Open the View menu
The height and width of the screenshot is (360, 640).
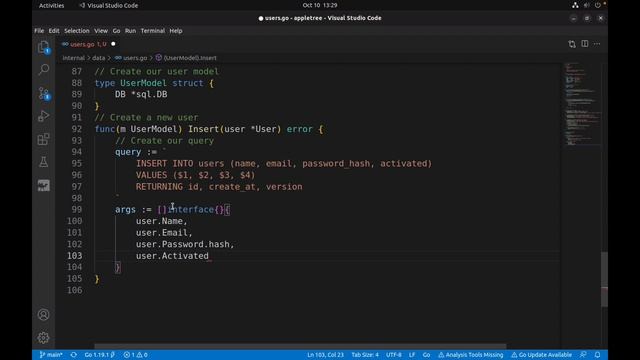pyautogui.click(x=101, y=31)
